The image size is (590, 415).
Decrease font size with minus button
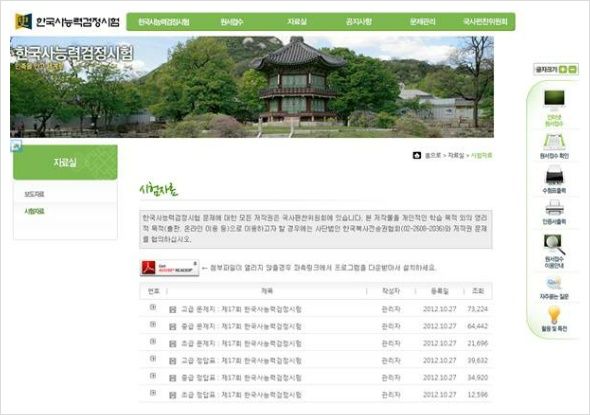[572, 69]
